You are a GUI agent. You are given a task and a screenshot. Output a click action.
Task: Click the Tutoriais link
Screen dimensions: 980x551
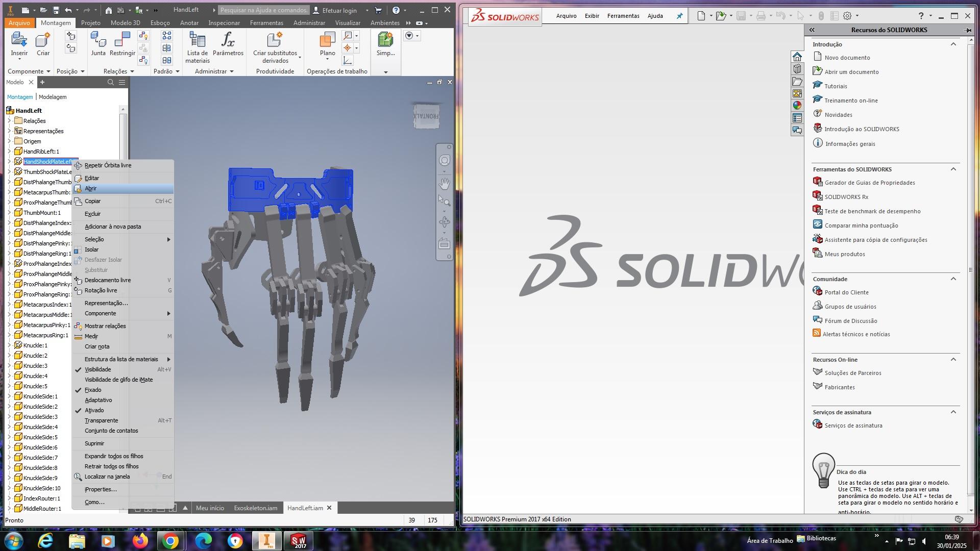836,86
